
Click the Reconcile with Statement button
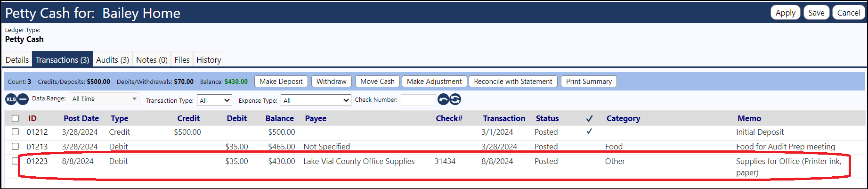513,82
